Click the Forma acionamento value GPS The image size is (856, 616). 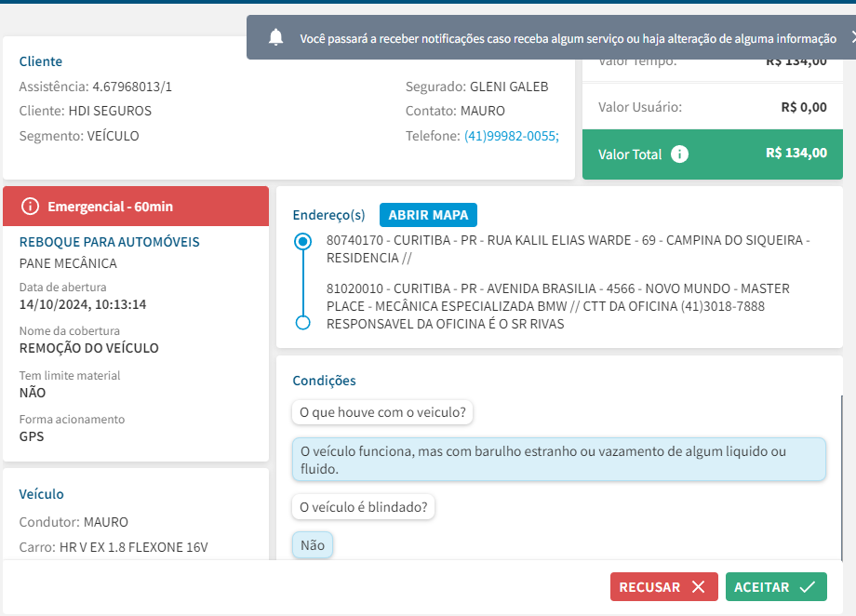tap(32, 437)
